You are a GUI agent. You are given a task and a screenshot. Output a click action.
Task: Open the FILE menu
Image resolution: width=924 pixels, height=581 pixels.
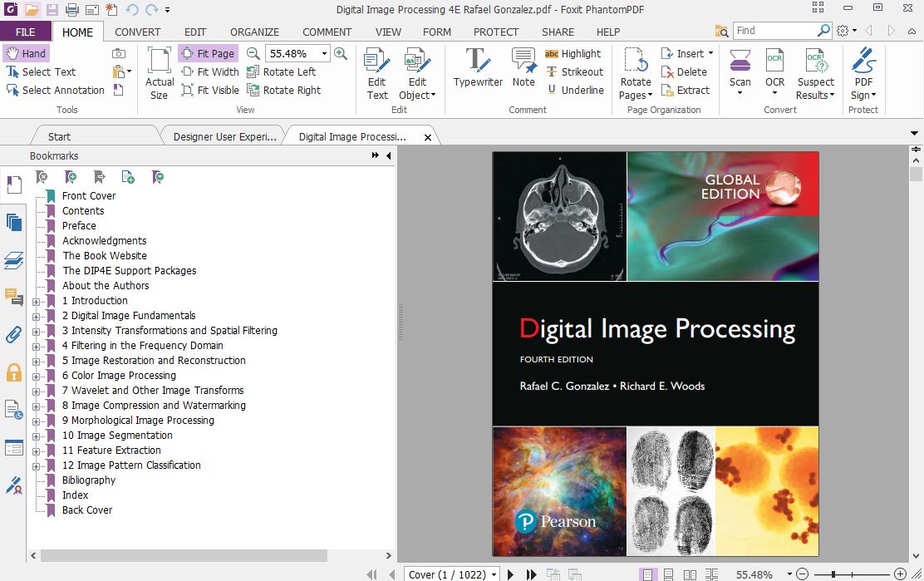pos(25,32)
